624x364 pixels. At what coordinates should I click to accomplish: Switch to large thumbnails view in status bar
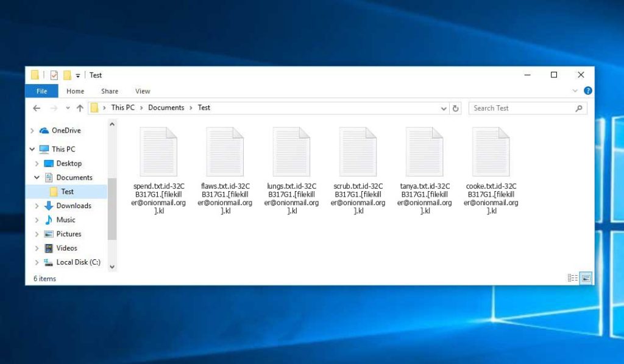click(586, 278)
